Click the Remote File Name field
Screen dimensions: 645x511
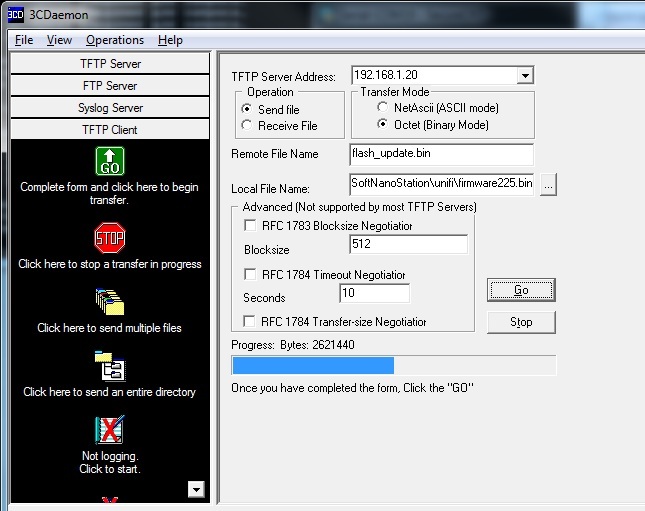(x=441, y=154)
